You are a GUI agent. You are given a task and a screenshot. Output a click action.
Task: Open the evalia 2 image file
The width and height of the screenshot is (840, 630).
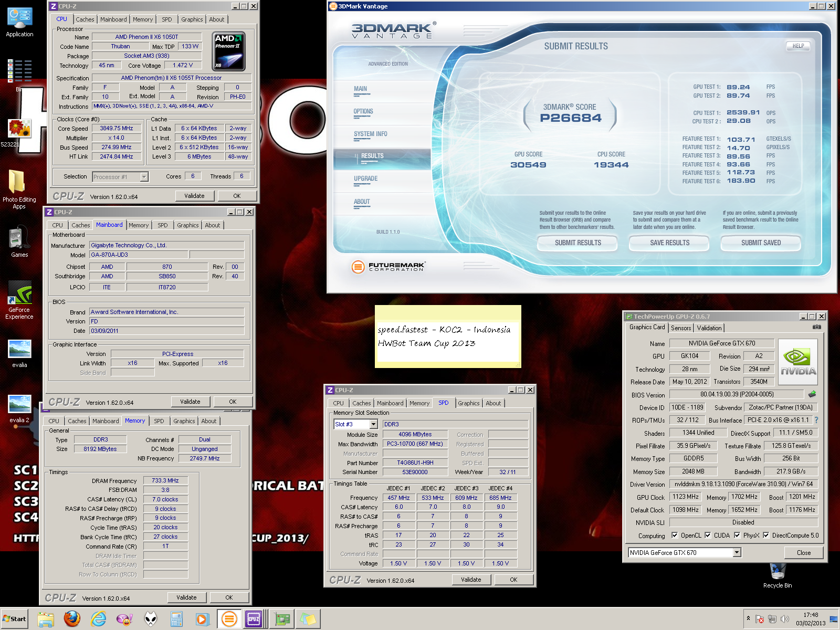coord(19,408)
